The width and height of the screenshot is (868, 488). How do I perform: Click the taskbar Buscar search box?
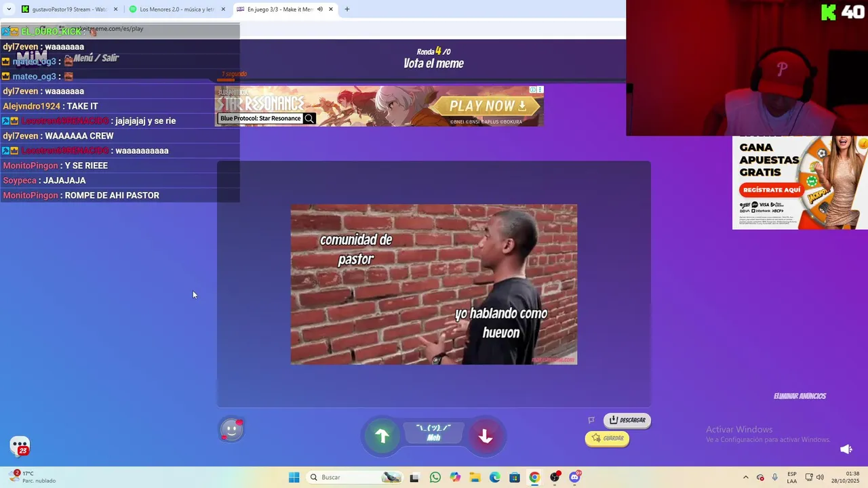pos(355,477)
